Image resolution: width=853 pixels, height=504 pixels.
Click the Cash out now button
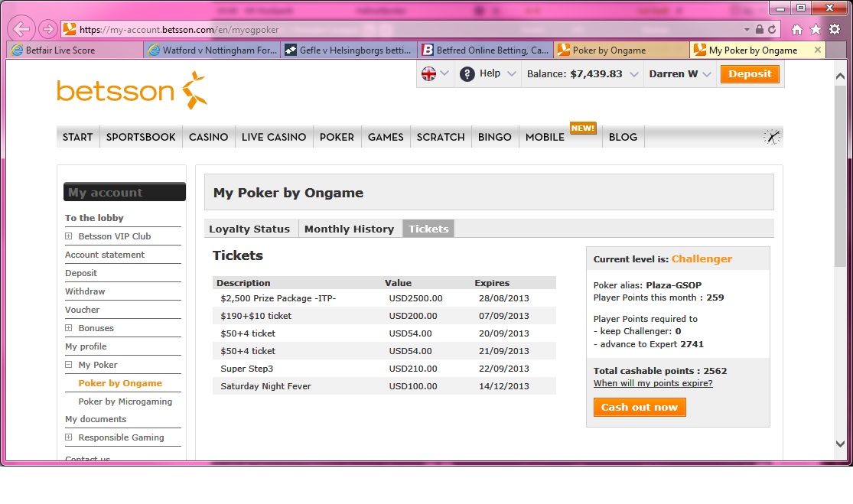(x=640, y=407)
